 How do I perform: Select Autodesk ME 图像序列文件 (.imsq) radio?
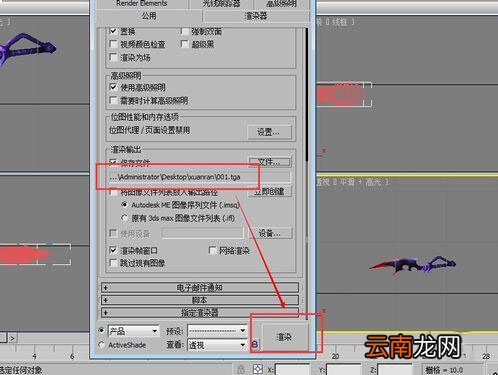click(125, 205)
